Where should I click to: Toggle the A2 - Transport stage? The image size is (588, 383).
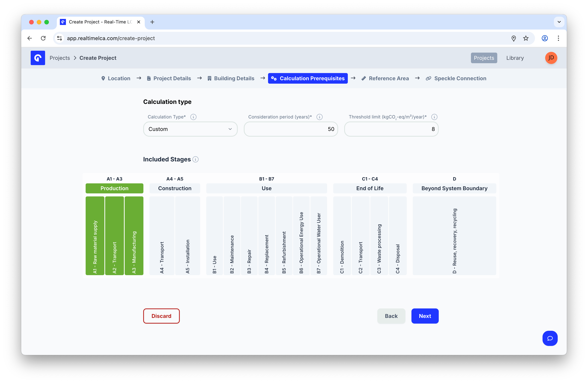pos(114,236)
